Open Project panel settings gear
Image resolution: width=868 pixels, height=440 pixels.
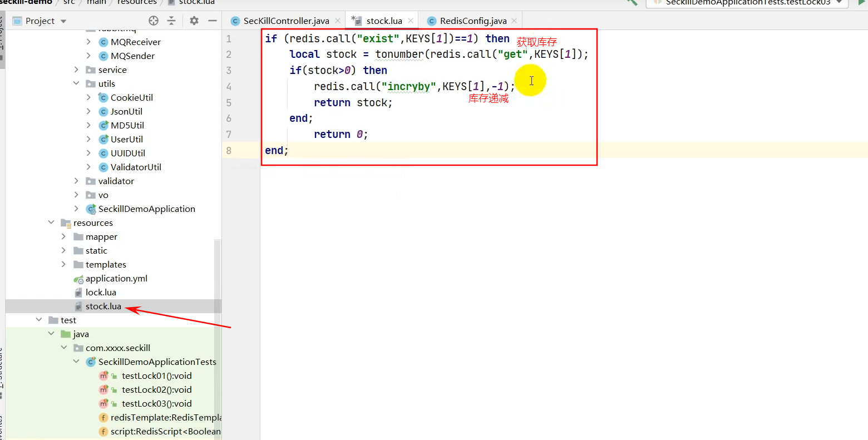(194, 21)
